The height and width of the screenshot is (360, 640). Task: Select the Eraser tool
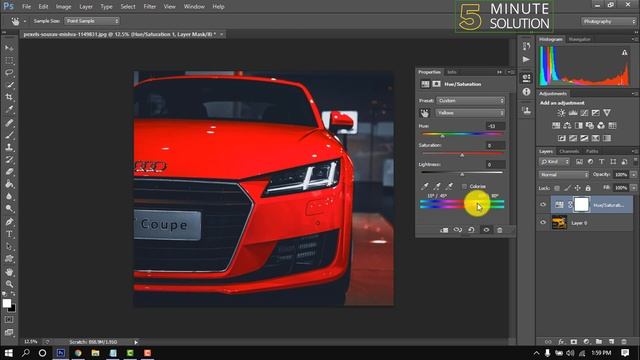[x=9, y=172]
